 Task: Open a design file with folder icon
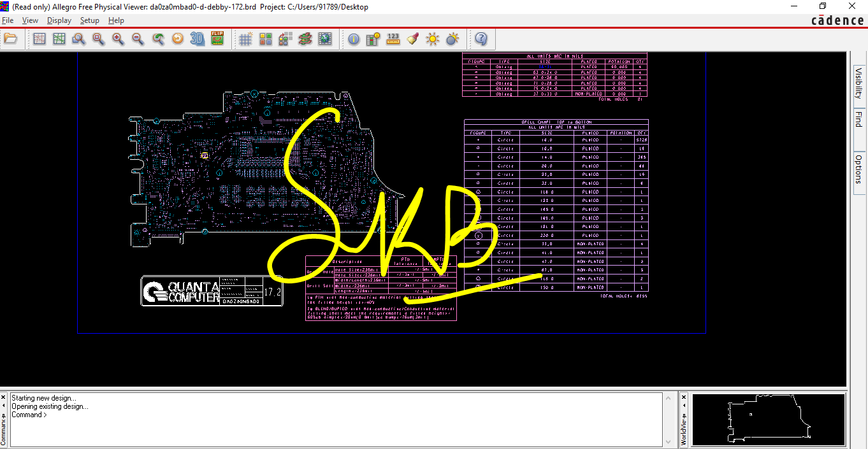10,39
